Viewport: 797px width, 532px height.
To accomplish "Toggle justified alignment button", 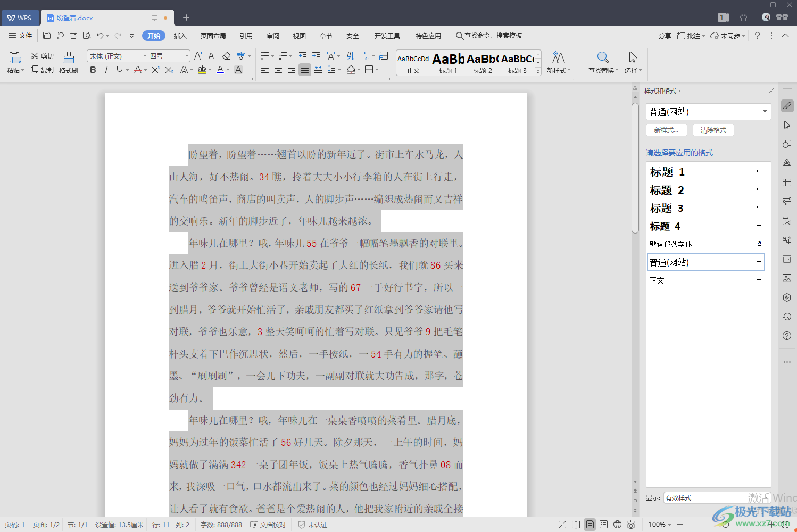I will pyautogui.click(x=305, y=70).
